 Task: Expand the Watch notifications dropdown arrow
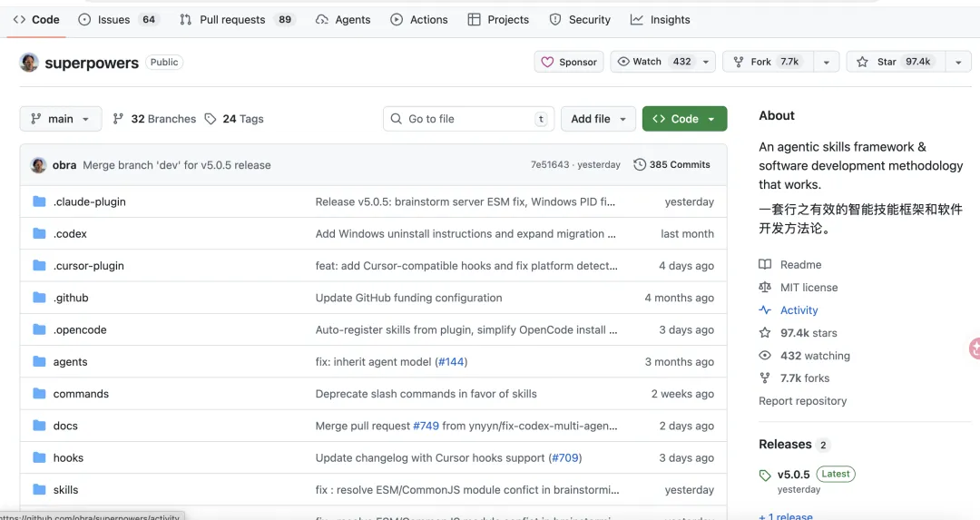(x=706, y=62)
